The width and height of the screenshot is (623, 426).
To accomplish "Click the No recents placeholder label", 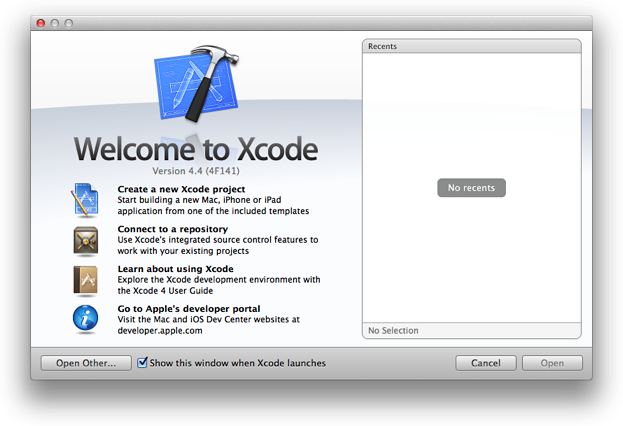I will pos(472,188).
